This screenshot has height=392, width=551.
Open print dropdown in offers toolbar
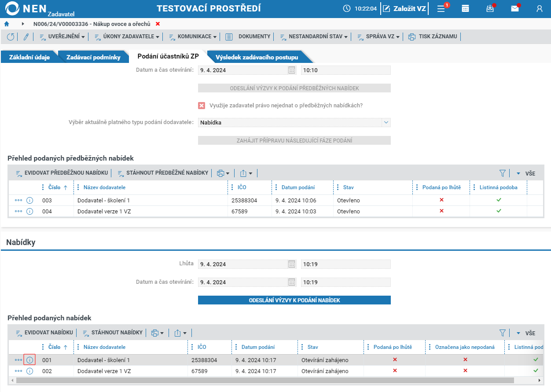[x=157, y=333]
